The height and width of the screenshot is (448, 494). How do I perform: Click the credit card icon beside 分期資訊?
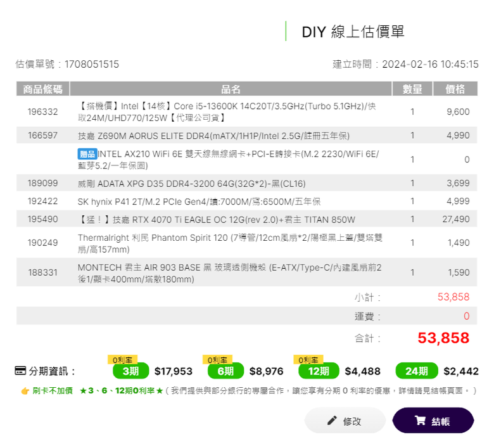point(20,371)
